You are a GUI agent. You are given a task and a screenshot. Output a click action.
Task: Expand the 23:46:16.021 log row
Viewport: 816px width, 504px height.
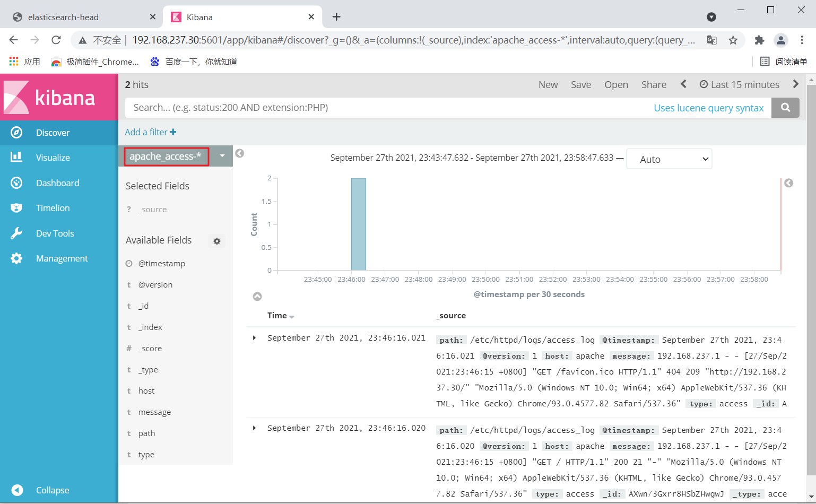[255, 338]
